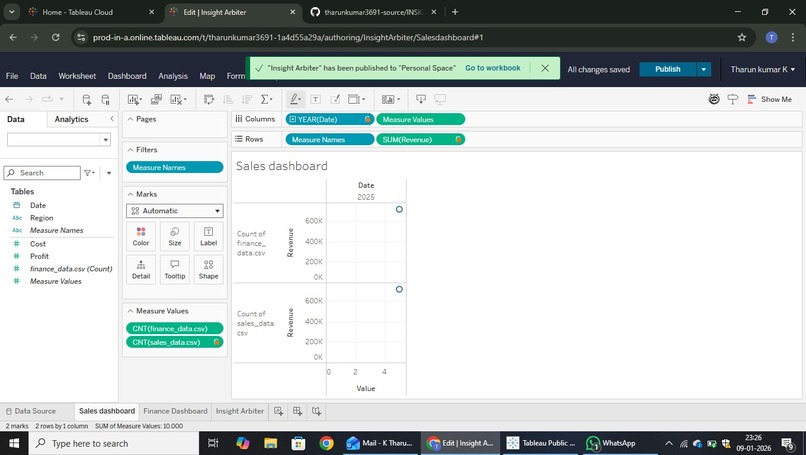Viewport: 806px width, 455px height.
Task: Click the New Worksheet tab icon at bottom
Action: click(279, 411)
